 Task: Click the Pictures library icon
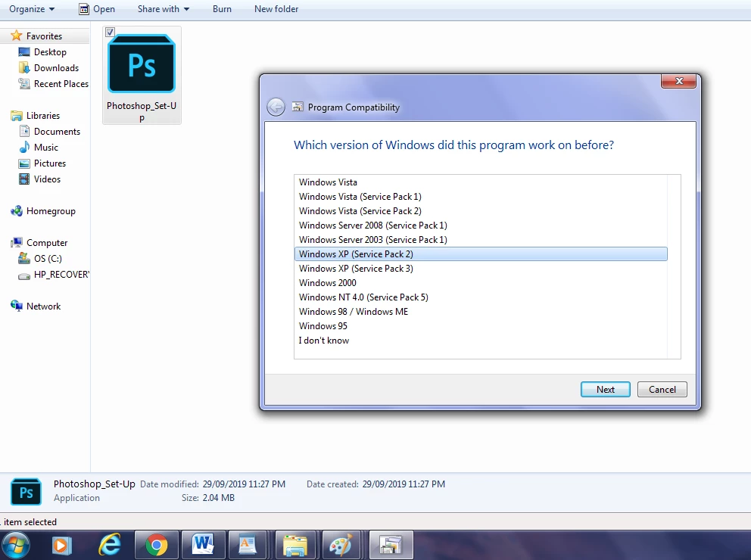coord(24,163)
